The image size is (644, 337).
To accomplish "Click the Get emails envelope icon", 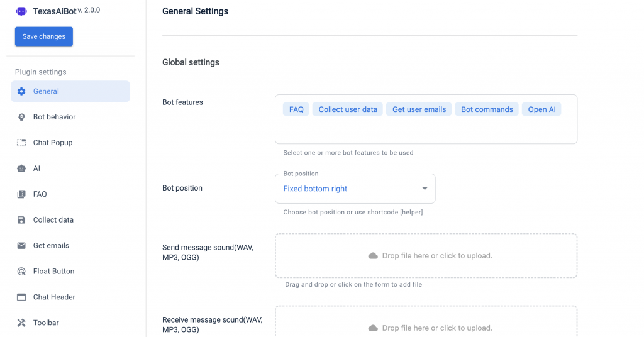I will tap(21, 245).
